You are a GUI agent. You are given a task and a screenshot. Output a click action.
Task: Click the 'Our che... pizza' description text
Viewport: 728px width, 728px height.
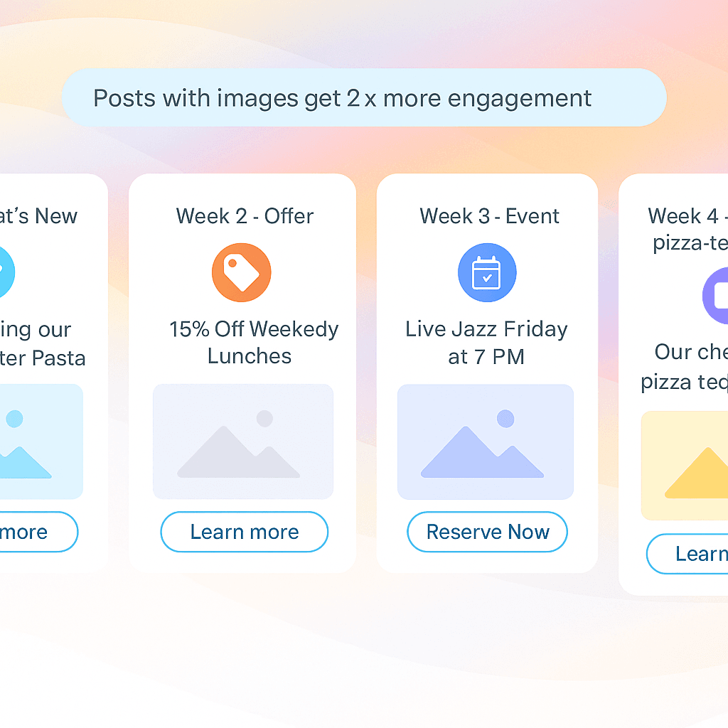tap(685, 367)
